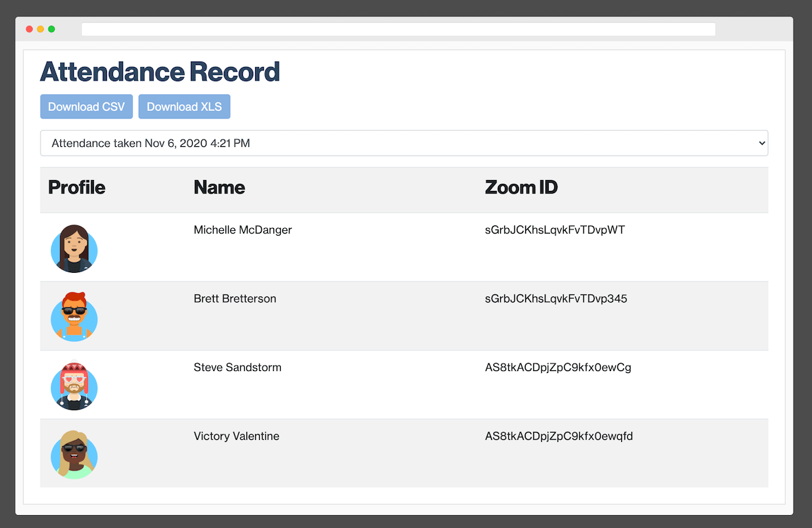812x528 pixels.
Task: Click Zoom ID sGrbJCKhsLqvkFvTDvpWT
Action: 555,230
